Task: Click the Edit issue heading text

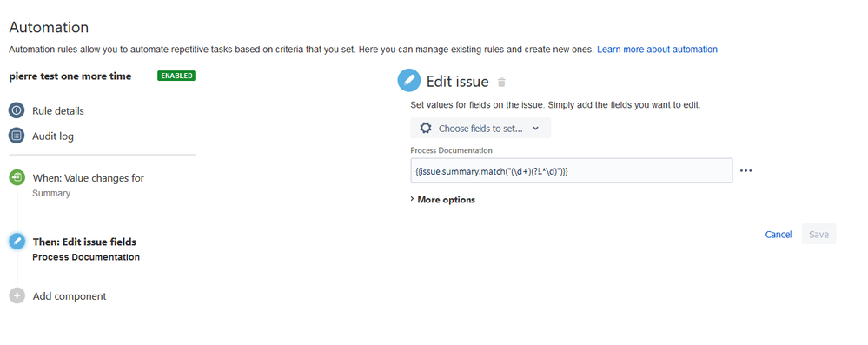Action: (457, 82)
